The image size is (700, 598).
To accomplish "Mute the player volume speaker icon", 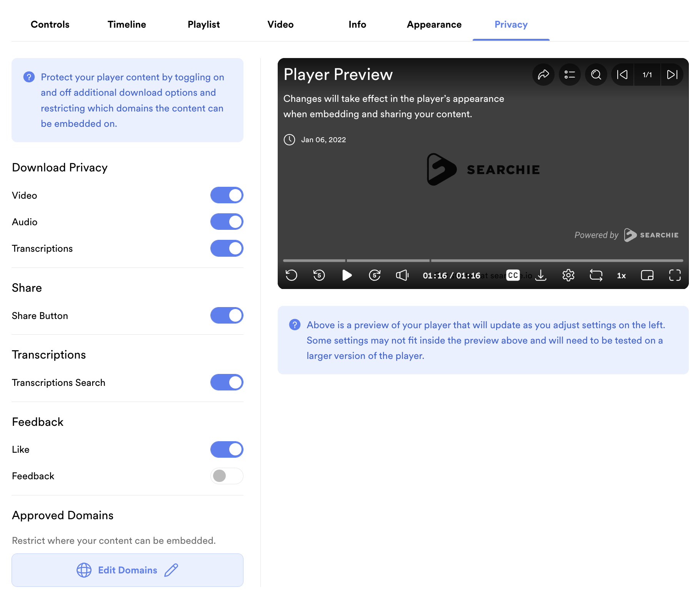I will 402,275.
